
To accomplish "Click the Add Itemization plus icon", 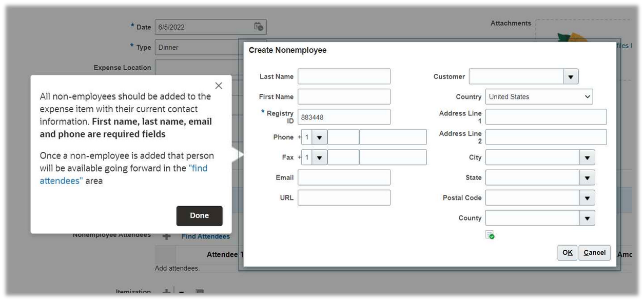I will (166, 292).
